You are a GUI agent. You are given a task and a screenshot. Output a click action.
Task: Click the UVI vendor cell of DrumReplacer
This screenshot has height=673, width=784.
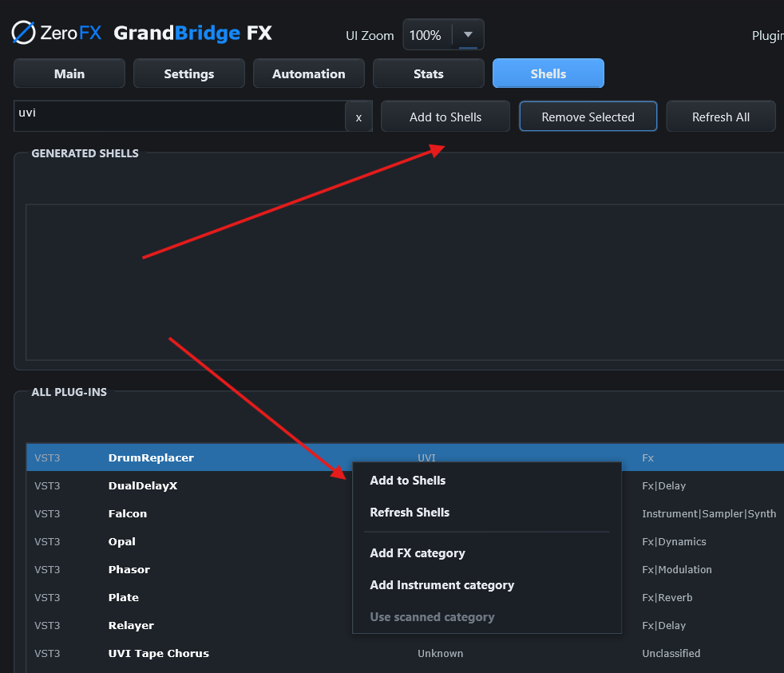426,457
